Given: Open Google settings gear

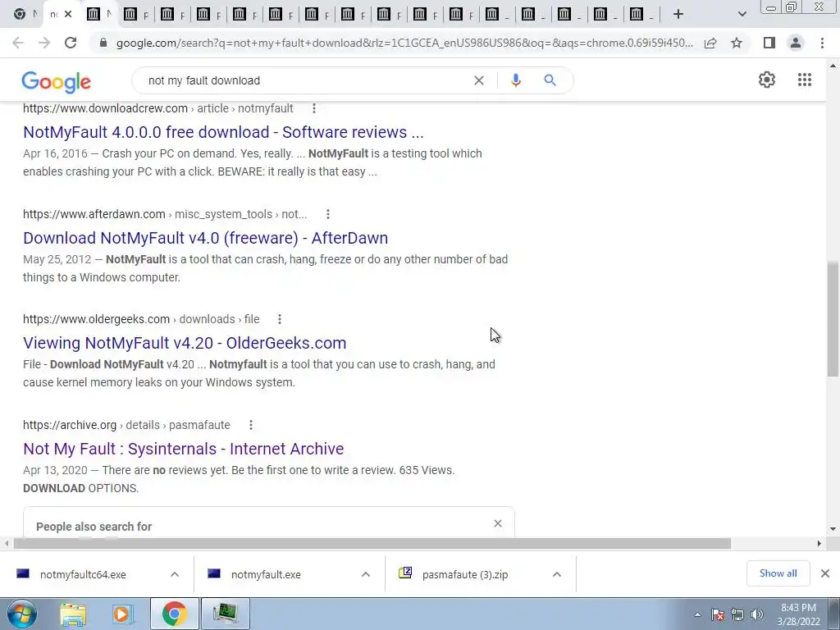Looking at the screenshot, I should coord(767,80).
